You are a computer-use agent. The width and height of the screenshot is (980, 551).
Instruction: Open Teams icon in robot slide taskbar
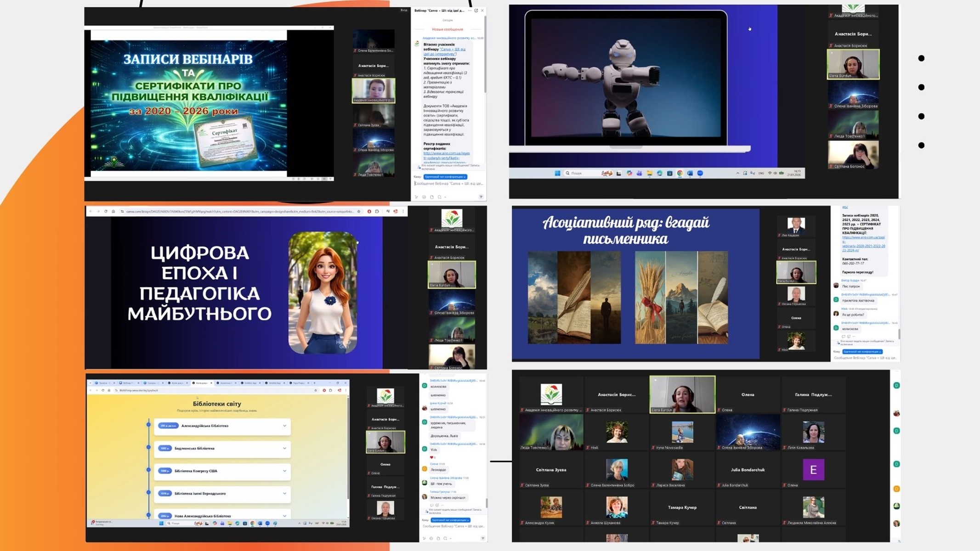[x=639, y=173]
